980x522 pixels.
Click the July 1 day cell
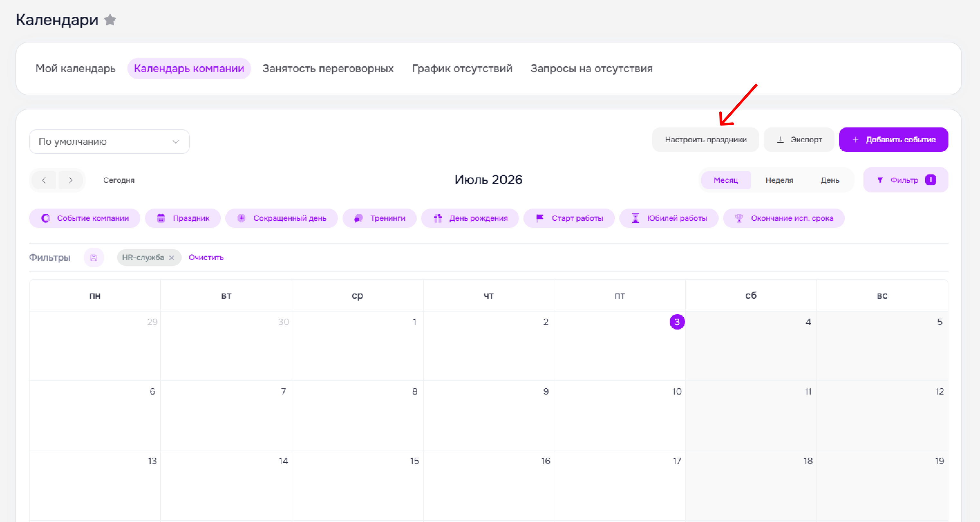[358, 346]
